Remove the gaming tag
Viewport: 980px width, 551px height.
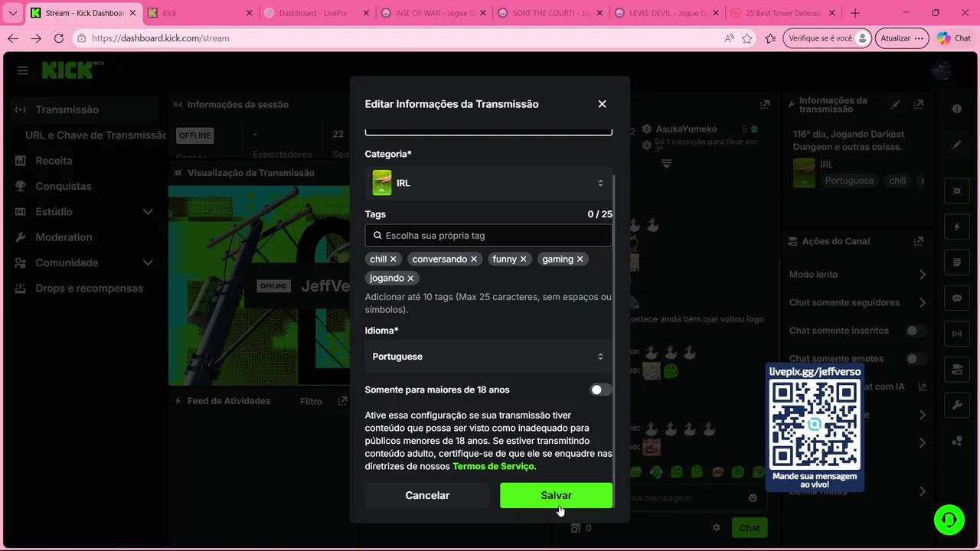click(580, 259)
